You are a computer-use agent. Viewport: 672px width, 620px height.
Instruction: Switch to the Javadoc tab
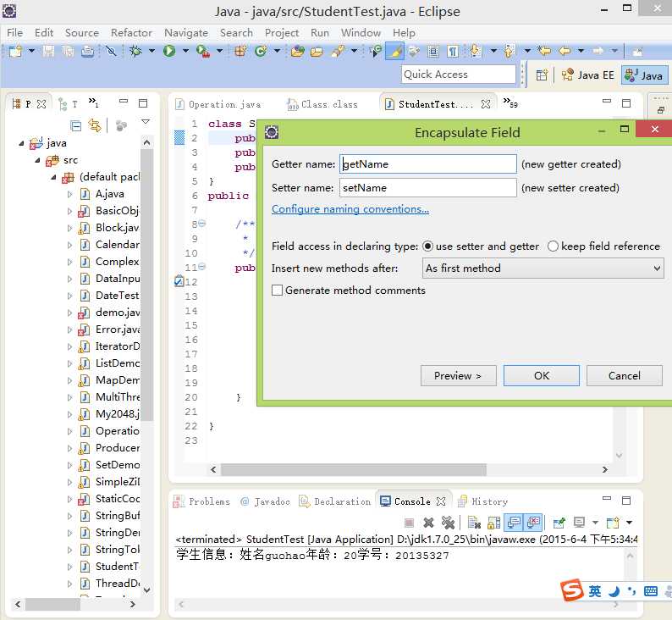pos(265,501)
